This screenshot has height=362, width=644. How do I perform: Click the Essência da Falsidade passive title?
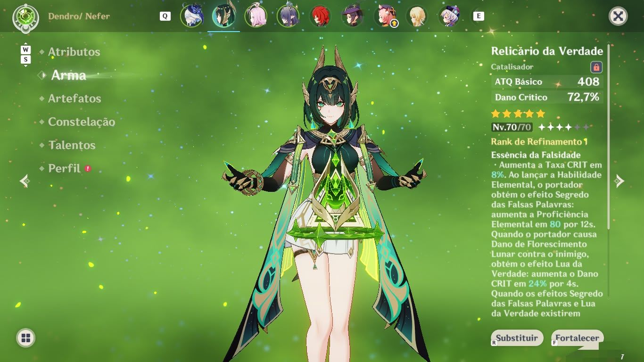click(536, 155)
